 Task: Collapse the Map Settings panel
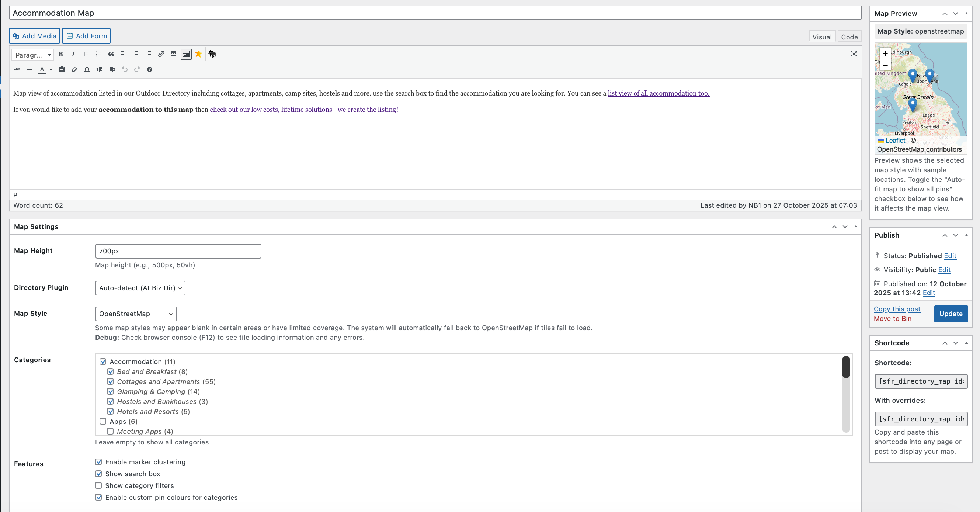(855, 226)
